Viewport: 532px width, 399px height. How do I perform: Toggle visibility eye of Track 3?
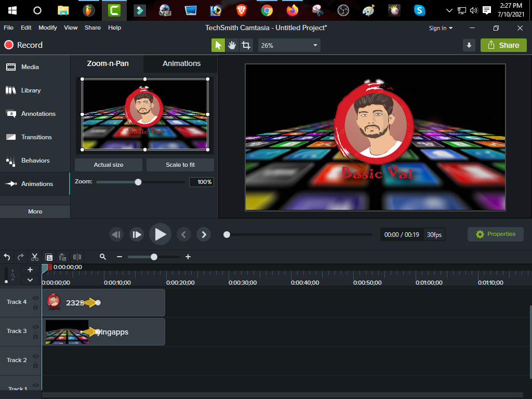click(x=35, y=327)
